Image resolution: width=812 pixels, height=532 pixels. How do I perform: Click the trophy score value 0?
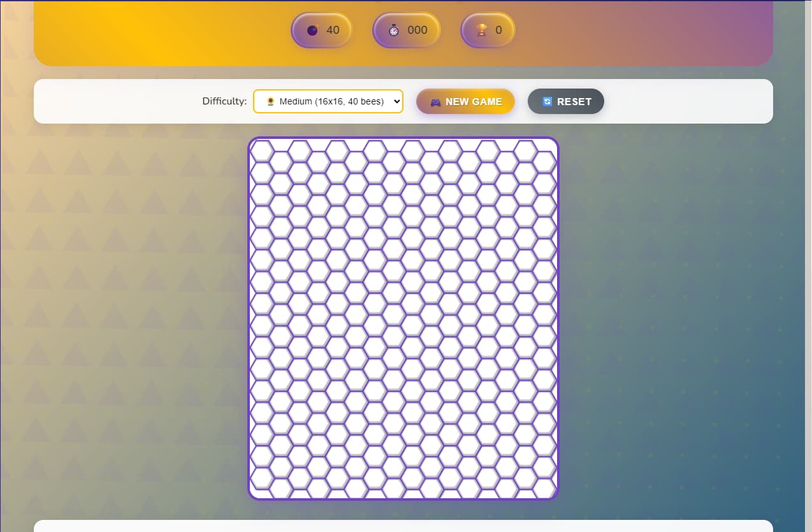498,30
